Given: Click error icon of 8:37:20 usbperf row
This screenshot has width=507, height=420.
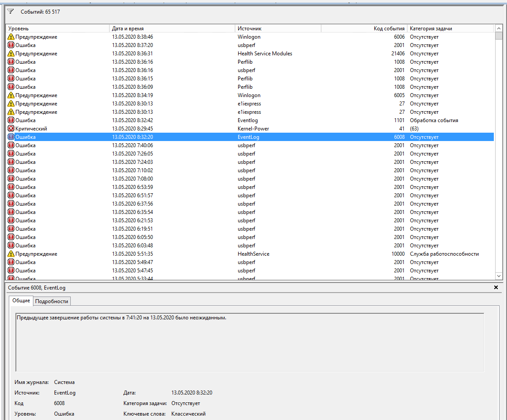Looking at the screenshot, I should pos(11,45).
